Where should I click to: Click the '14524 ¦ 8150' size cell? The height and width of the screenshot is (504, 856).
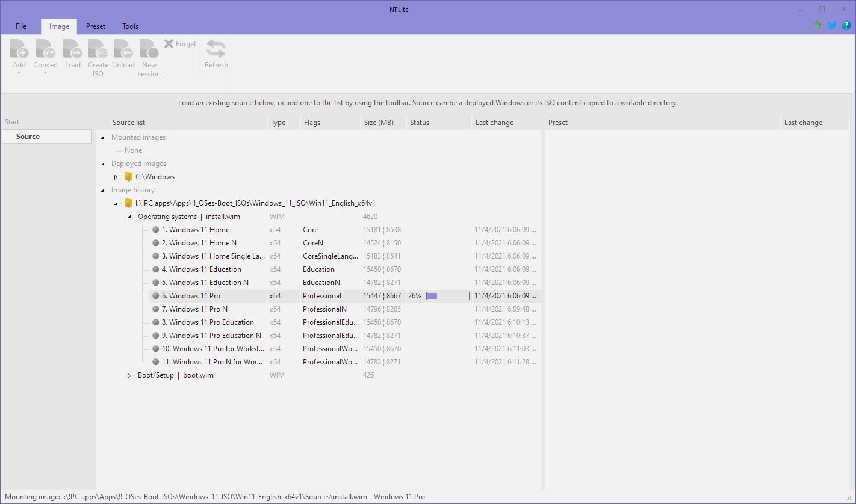point(382,243)
